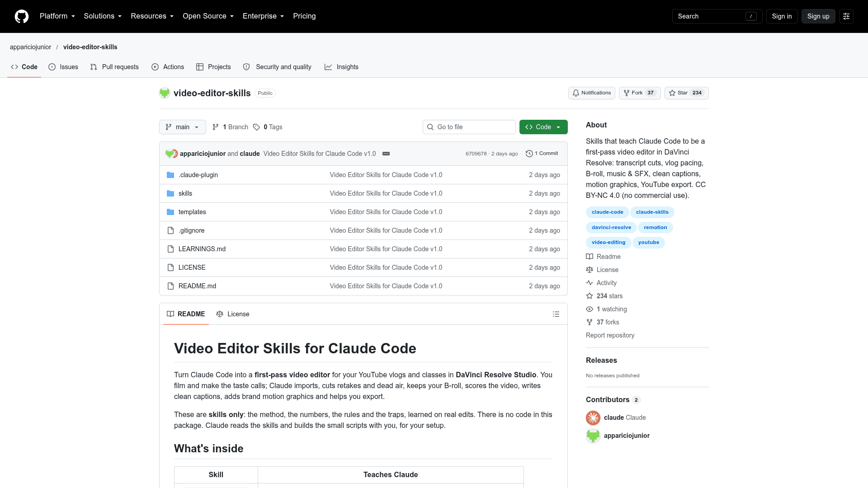Viewport: 868px width, 488px height.
Task: Go to the Pricing page
Action: (x=304, y=16)
